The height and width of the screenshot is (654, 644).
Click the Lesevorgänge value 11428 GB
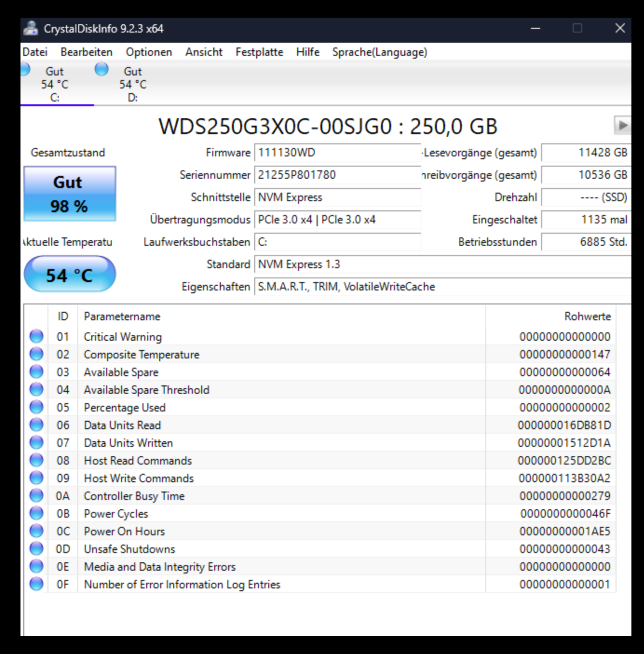point(586,153)
